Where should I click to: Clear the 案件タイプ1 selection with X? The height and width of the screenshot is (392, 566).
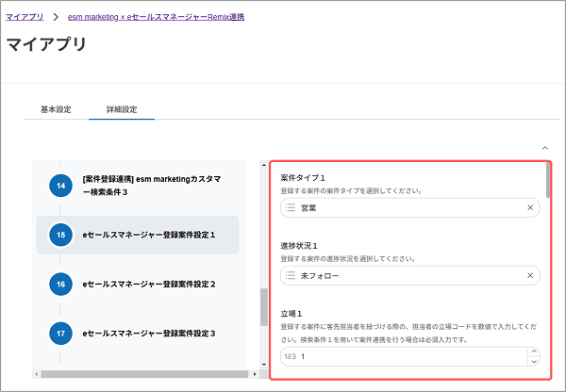[529, 207]
